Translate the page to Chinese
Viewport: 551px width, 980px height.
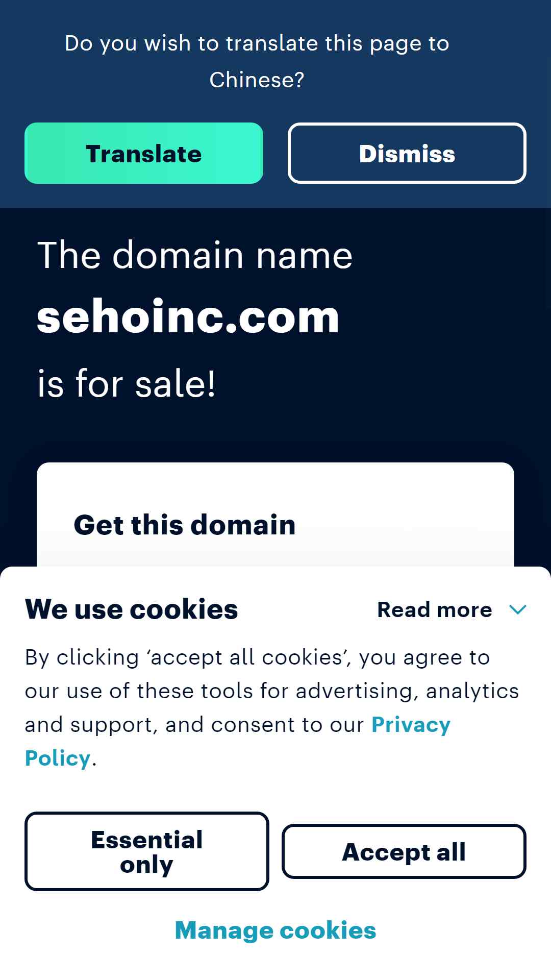(144, 153)
